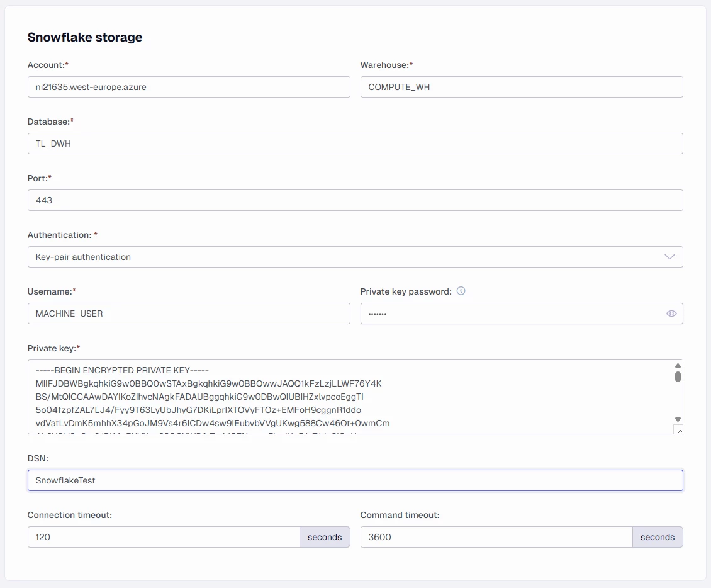Viewport: 711px width, 588px height.
Task: Click the Authentication dropdown chevron arrow
Action: tap(669, 257)
